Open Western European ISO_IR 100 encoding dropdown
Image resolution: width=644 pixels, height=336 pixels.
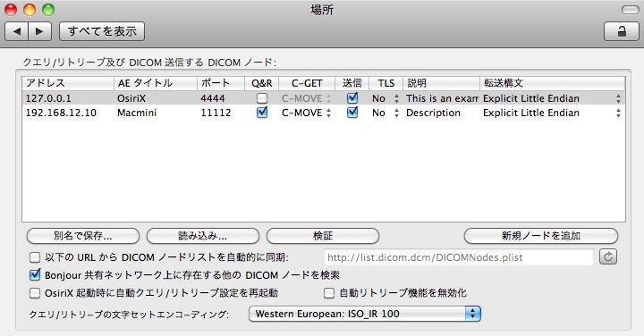pos(365,314)
